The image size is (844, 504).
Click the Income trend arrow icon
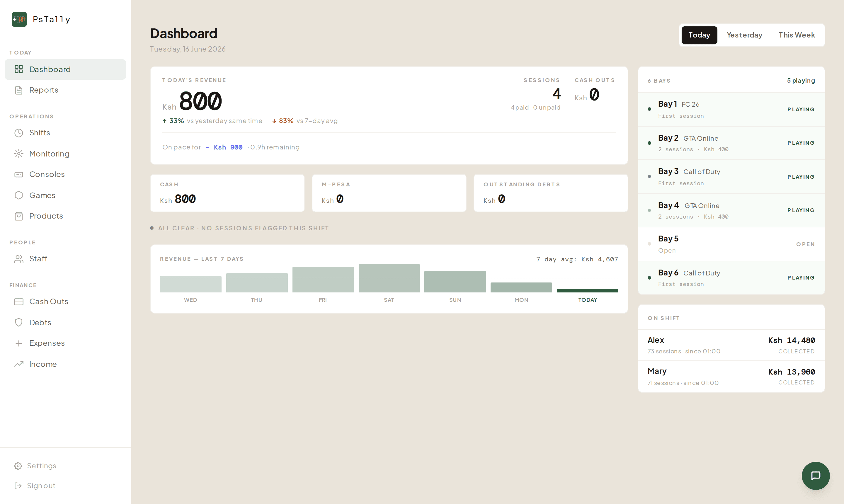point(19,364)
